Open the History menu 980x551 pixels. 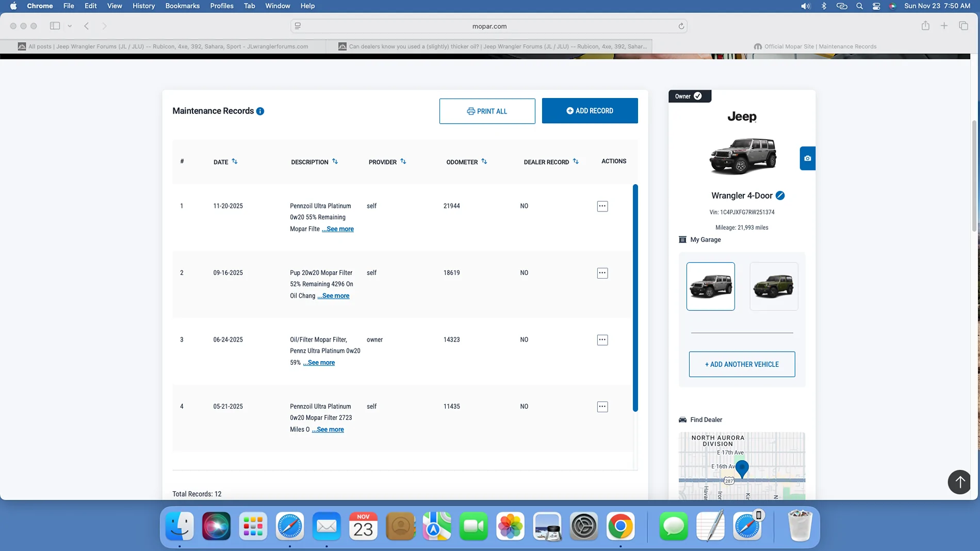coord(143,6)
